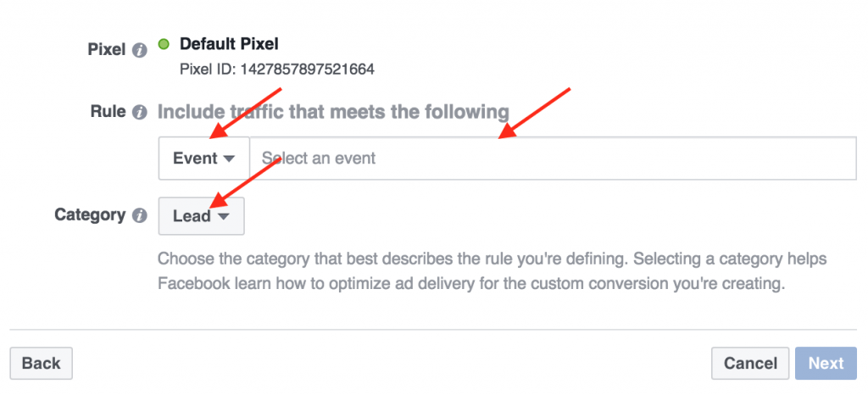Click the Category field label
The image size is (868, 395).
click(90, 214)
